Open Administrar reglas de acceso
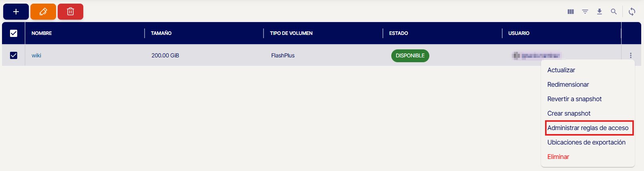Viewport: 644px width, 171px height. click(588, 128)
